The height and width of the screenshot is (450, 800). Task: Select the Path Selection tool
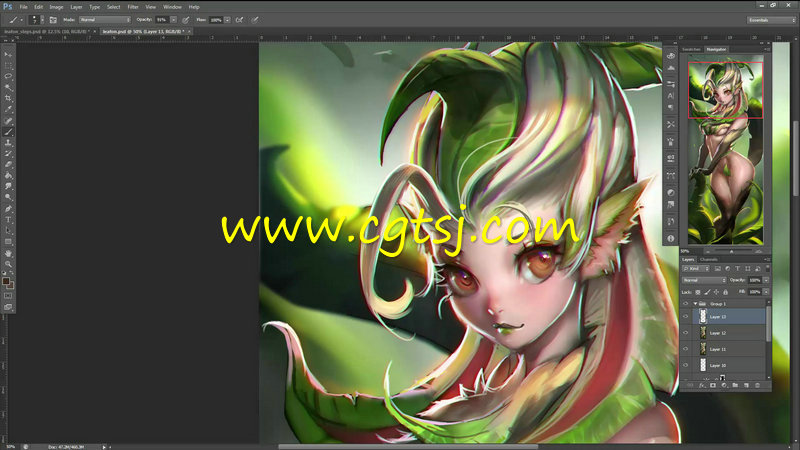click(x=8, y=231)
